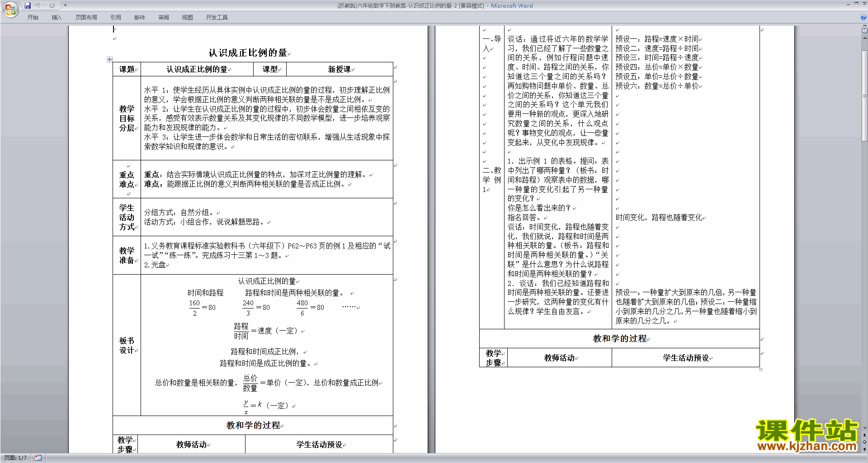Click 学生活动预设 header on page 1
This screenshot has width=868, height=463.
coord(319,445)
